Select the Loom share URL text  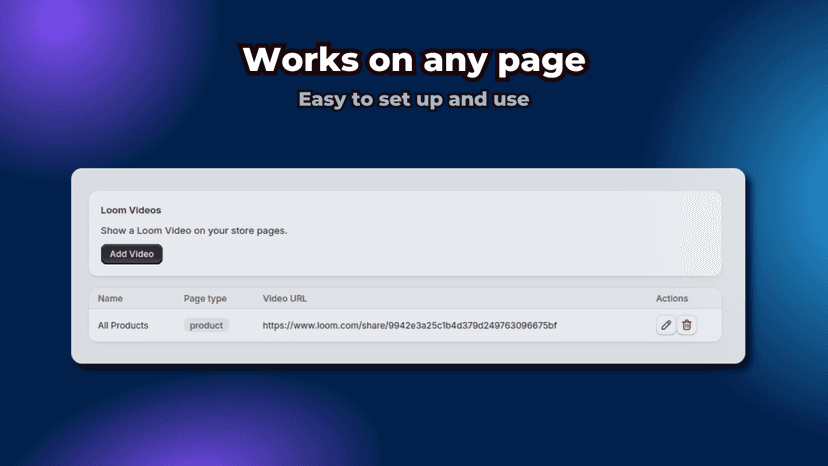pyautogui.click(x=409, y=325)
